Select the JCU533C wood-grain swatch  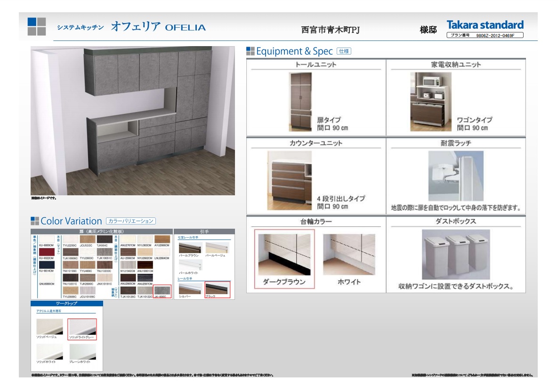[88, 239]
